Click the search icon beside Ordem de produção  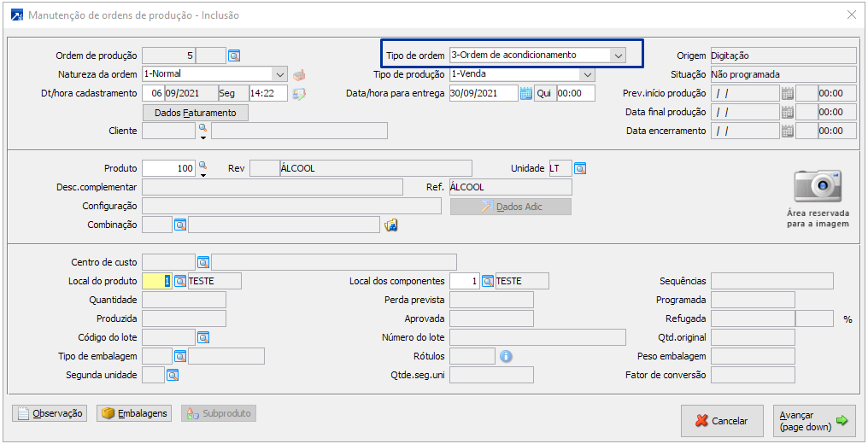tap(235, 55)
